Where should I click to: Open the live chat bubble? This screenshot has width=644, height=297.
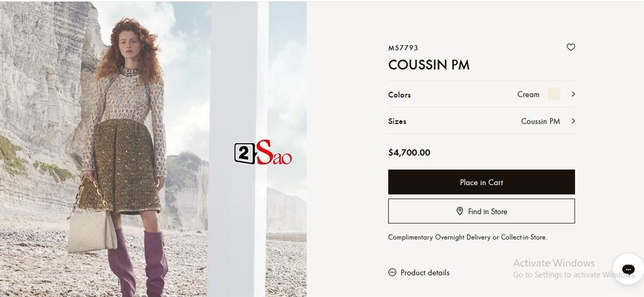628,269
